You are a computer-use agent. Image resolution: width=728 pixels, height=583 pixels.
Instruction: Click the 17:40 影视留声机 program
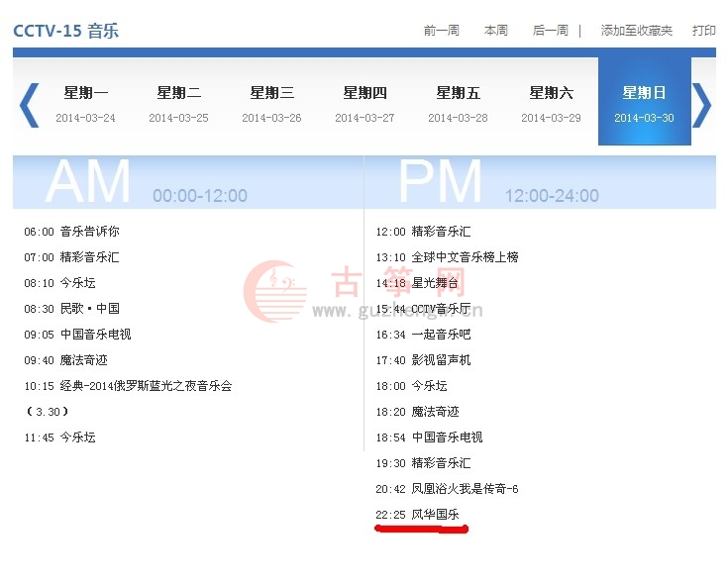click(x=424, y=360)
